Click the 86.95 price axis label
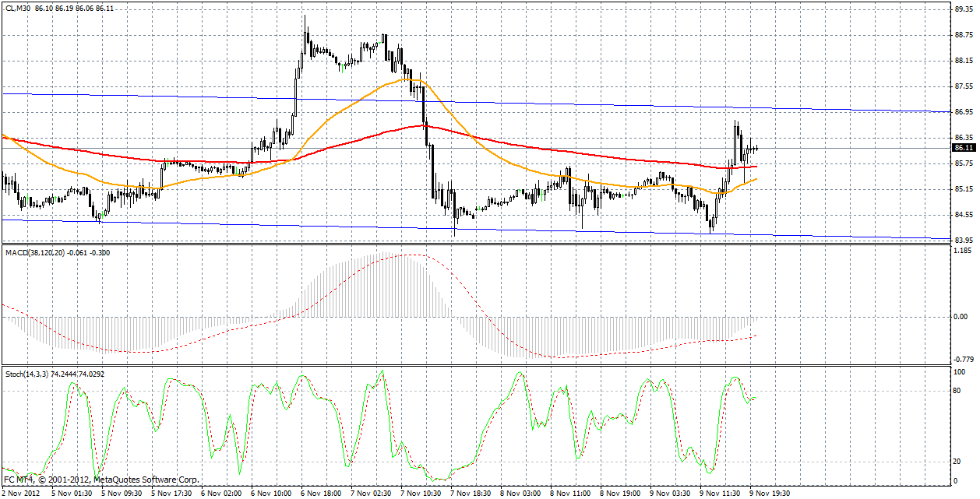Screen dimensions: 980x499 (964, 112)
